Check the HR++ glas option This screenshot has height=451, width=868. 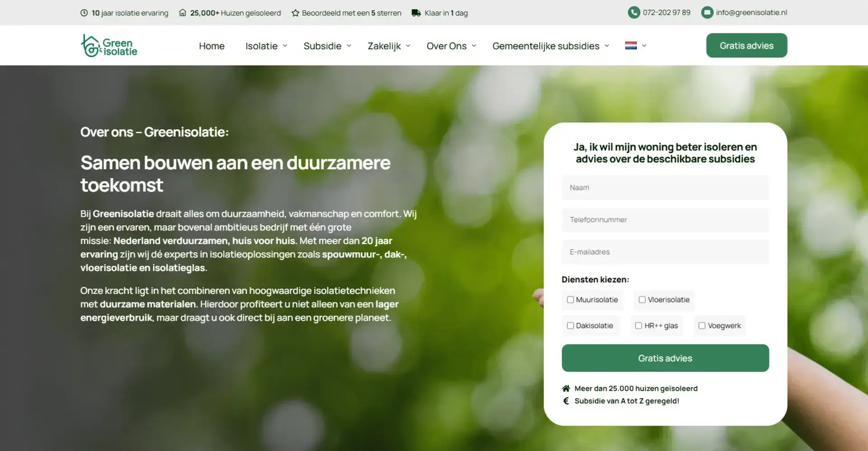[x=638, y=326]
